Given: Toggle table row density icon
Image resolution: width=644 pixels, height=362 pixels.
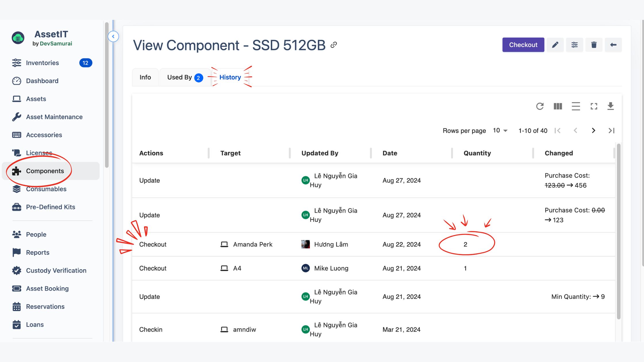Looking at the screenshot, I should coord(576,106).
